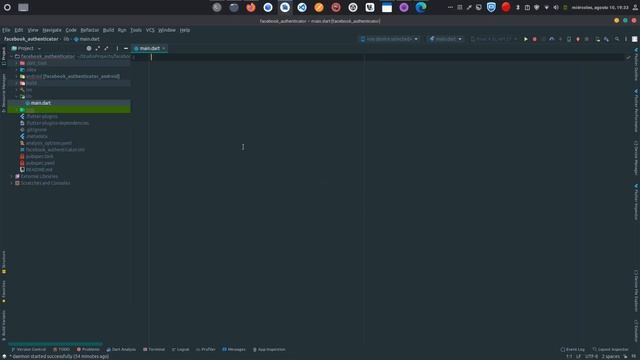Select analysis_options.yaml file
Screen dimensions: 640x360
point(49,143)
